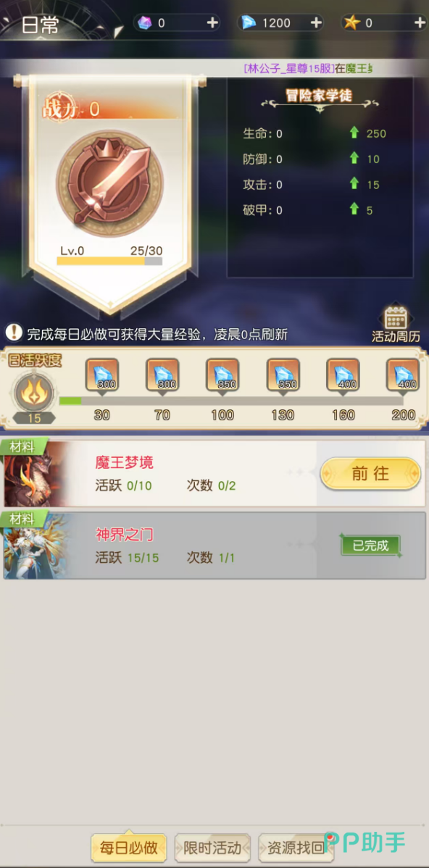The height and width of the screenshot is (868, 429).
Task: Claim the 30-activity diamond reward chest
Action: tap(102, 376)
